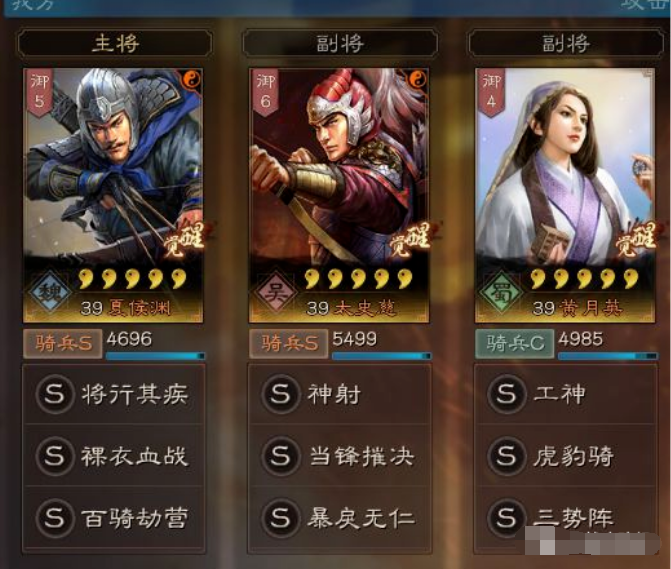Click the 骑兵C troop label under 黄月英
This screenshot has height=569, width=671.
point(515,343)
